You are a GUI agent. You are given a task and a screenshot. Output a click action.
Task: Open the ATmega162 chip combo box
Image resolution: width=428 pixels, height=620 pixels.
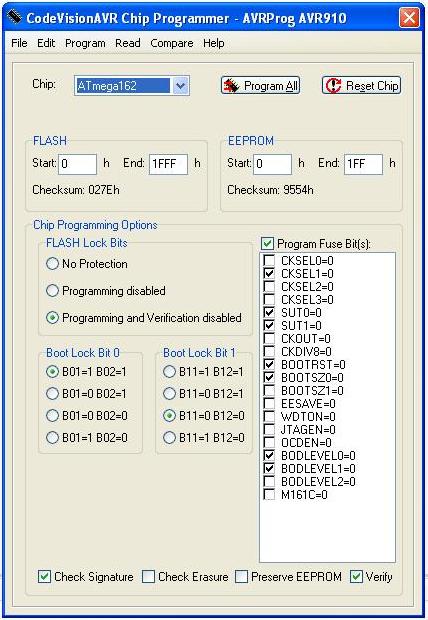132,85
